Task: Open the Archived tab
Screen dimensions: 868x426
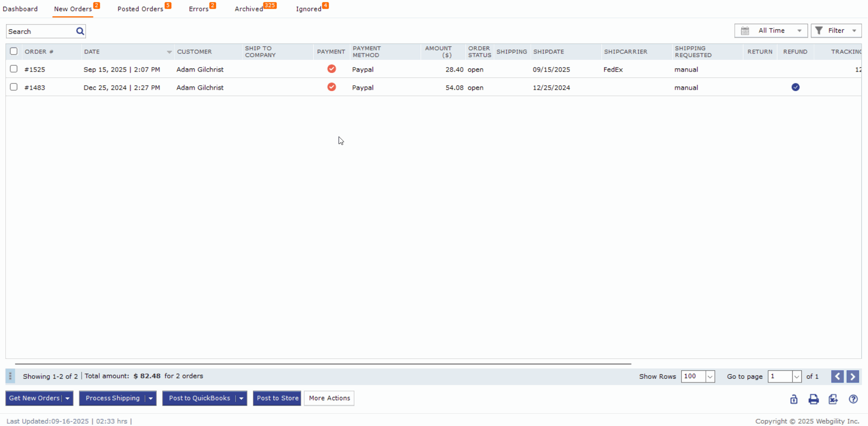Action: (x=249, y=9)
